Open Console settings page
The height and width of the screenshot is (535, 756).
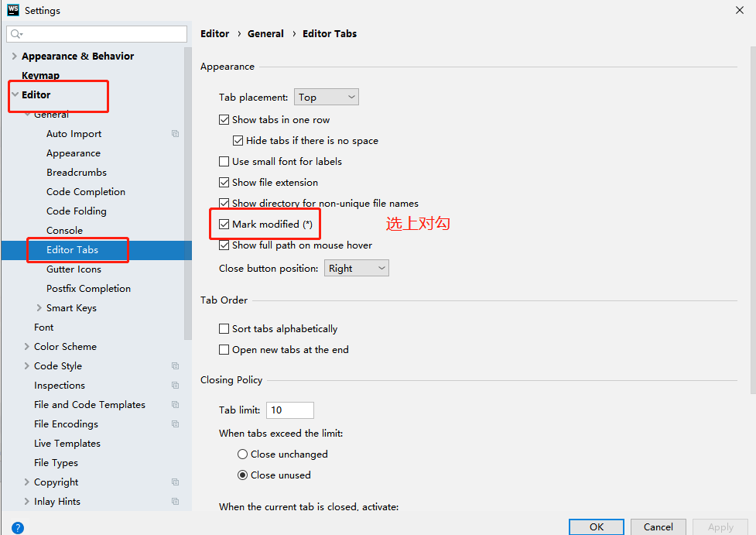click(x=64, y=230)
